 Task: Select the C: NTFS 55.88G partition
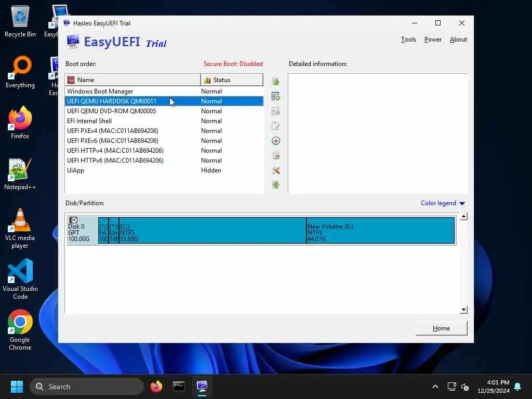212,230
